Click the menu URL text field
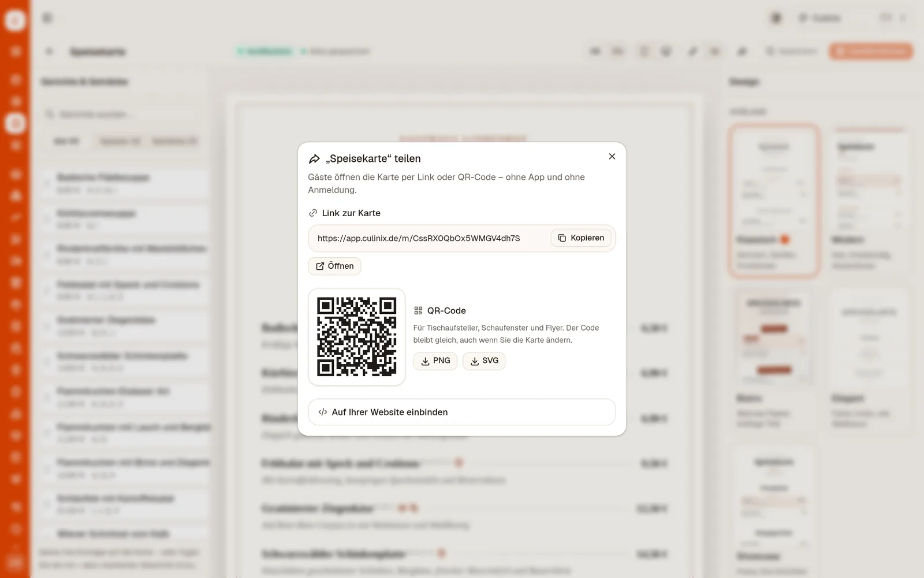 [x=419, y=238]
